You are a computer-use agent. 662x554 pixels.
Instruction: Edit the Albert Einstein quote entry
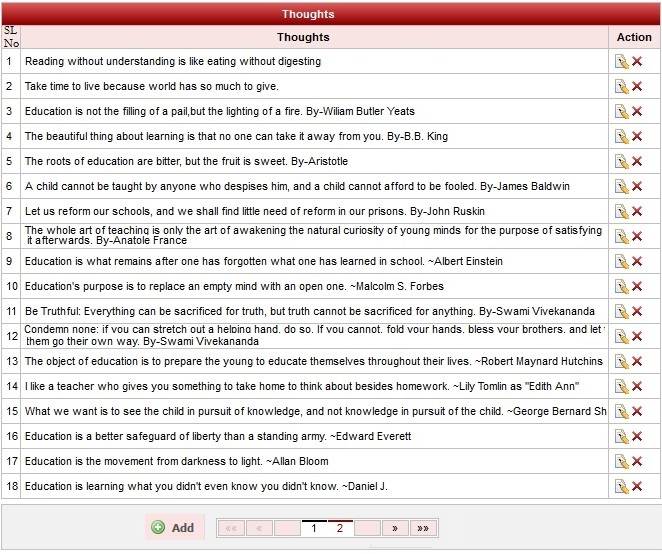[x=622, y=262]
